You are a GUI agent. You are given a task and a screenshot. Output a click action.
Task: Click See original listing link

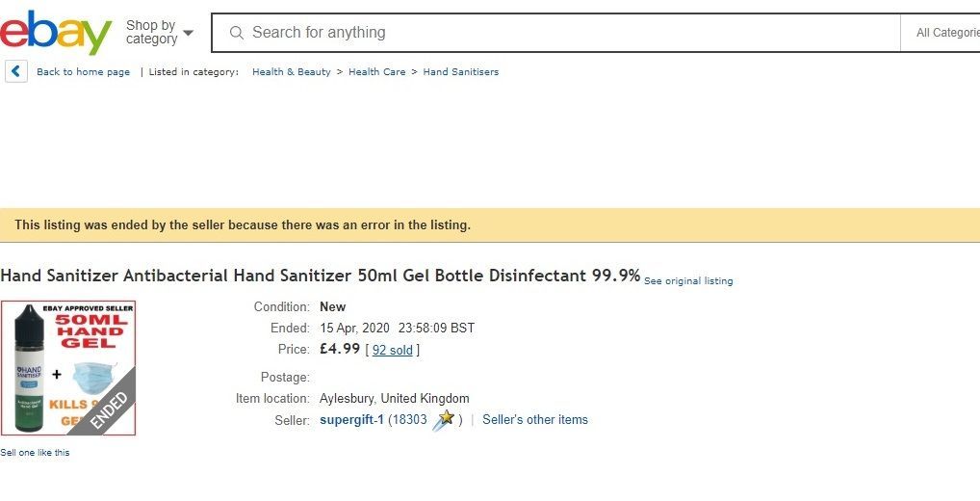(688, 281)
